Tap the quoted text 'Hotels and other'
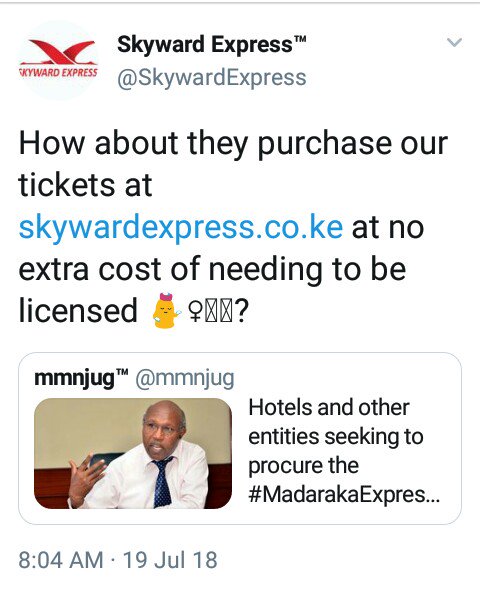Screen dimensions: 480x591 click(x=329, y=407)
